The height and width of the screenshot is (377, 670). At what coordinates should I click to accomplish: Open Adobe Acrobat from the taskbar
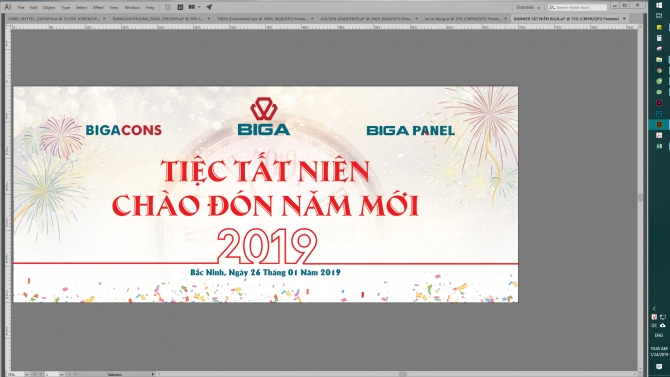coord(659,135)
